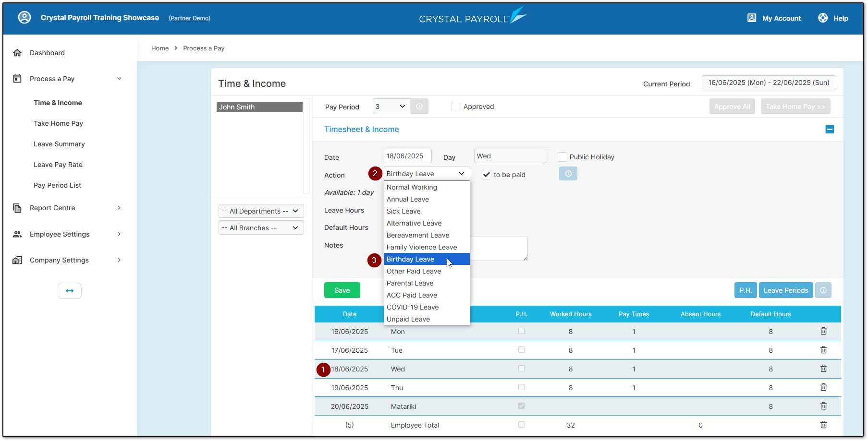Viewport: 868px width, 441px height.
Task: Open Leave Summary in sidebar
Action: 59,144
